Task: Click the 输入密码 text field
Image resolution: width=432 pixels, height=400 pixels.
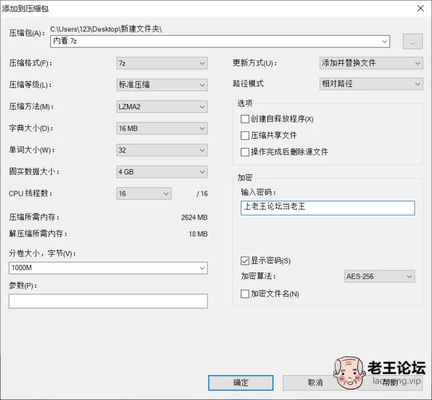Action: click(x=328, y=208)
